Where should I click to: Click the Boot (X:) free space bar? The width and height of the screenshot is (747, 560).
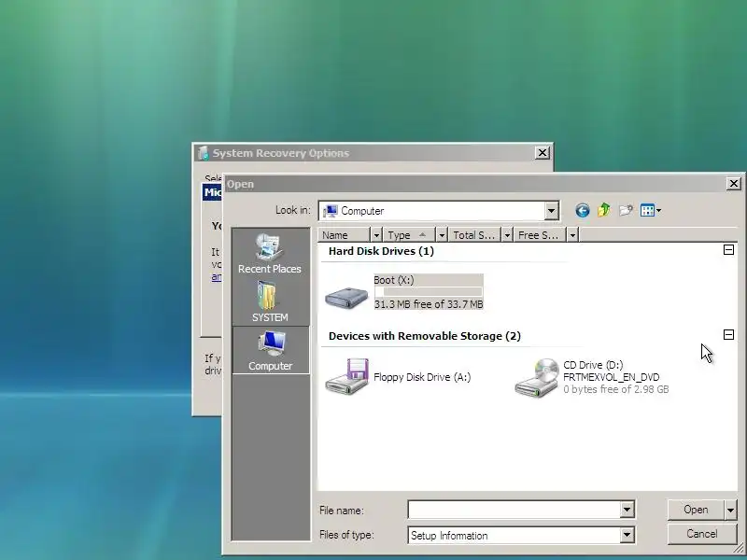click(429, 292)
